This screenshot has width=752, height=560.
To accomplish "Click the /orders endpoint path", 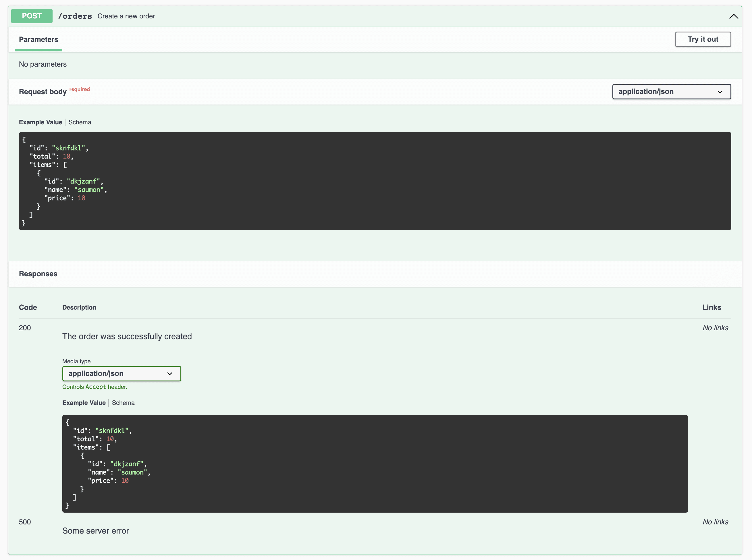I will click(75, 16).
